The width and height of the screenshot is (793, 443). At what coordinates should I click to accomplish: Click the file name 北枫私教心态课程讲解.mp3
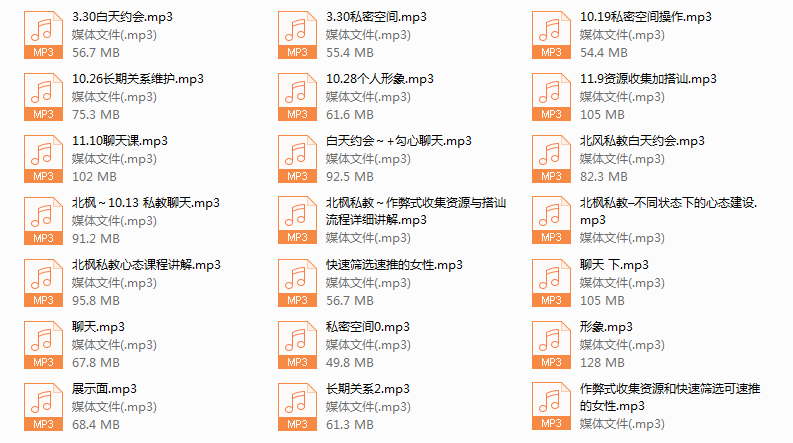pos(146,265)
